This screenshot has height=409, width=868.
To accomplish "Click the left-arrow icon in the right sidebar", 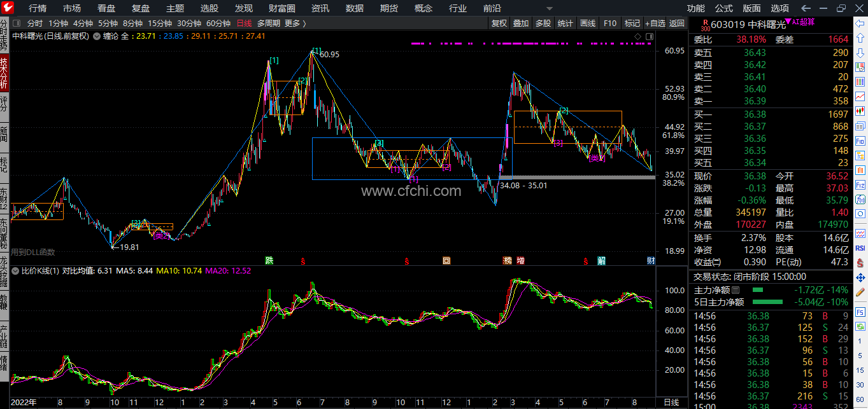I will 860,24.
